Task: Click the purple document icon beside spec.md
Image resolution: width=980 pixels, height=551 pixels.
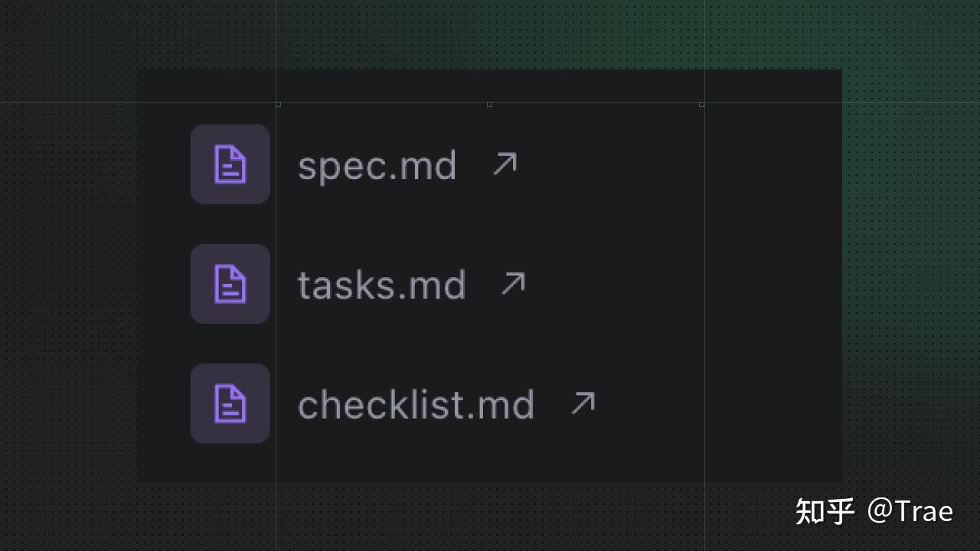Action: (x=230, y=165)
